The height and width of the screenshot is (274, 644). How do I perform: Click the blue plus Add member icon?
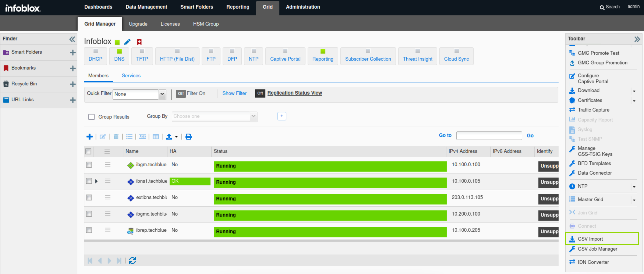(x=89, y=136)
